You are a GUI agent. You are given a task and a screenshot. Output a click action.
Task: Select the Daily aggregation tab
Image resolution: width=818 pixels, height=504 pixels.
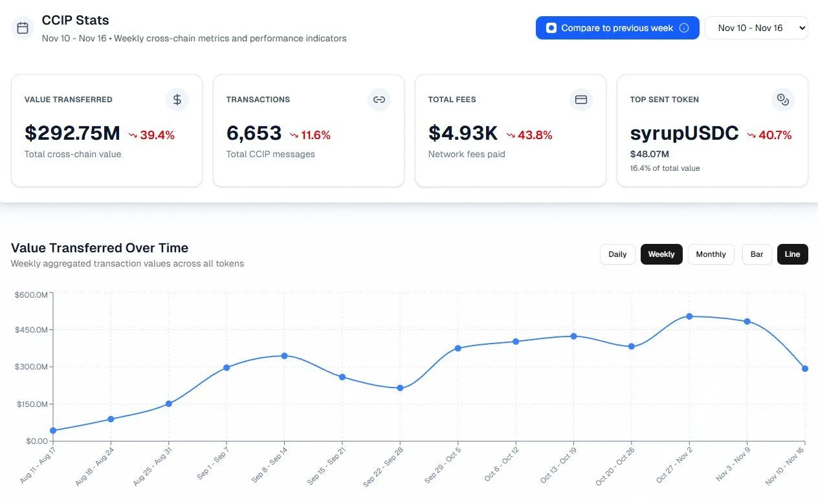coord(617,254)
